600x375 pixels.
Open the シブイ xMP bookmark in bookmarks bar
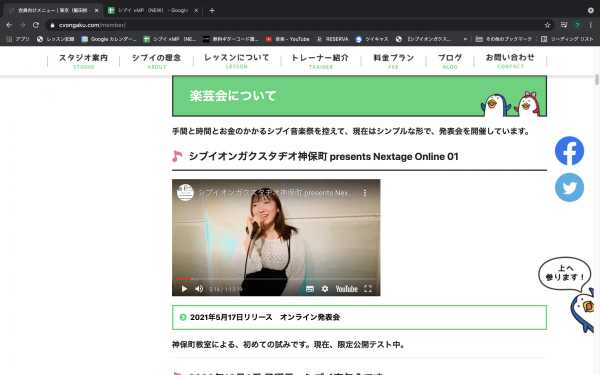[x=170, y=39]
